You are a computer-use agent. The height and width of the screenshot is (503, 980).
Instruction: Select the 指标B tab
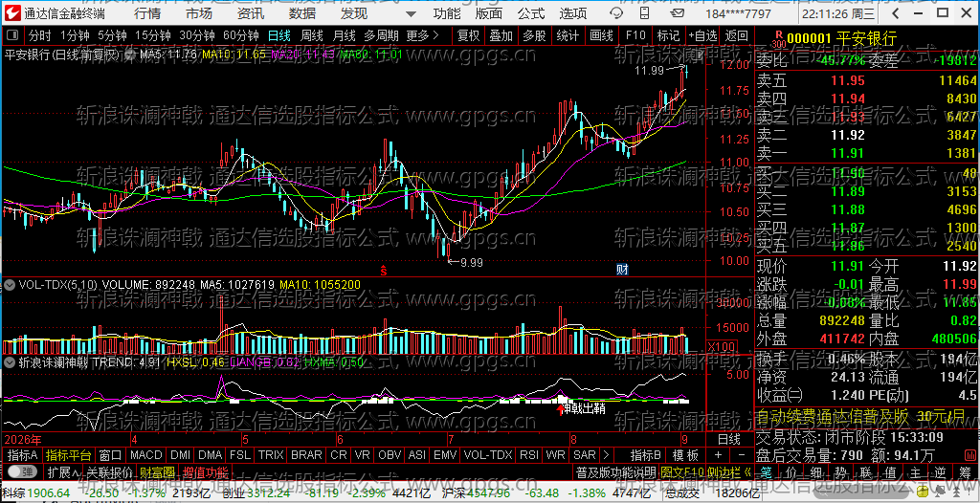[x=646, y=455]
